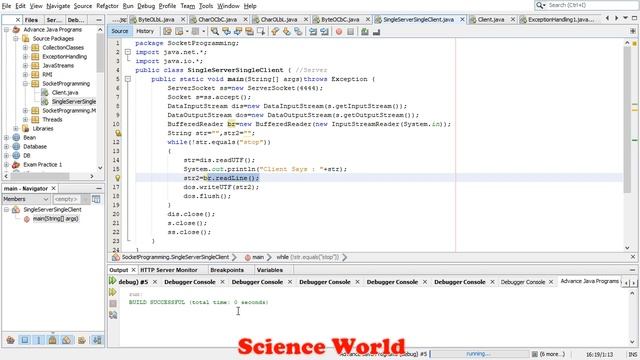
Task: Click the Comment toolbar icon
Action: tap(364, 31)
